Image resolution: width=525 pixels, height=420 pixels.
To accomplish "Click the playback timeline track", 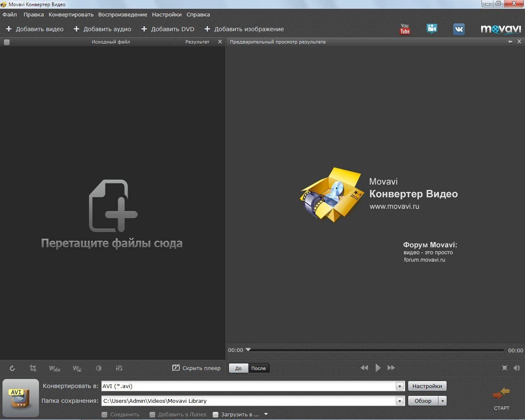I will [375, 350].
